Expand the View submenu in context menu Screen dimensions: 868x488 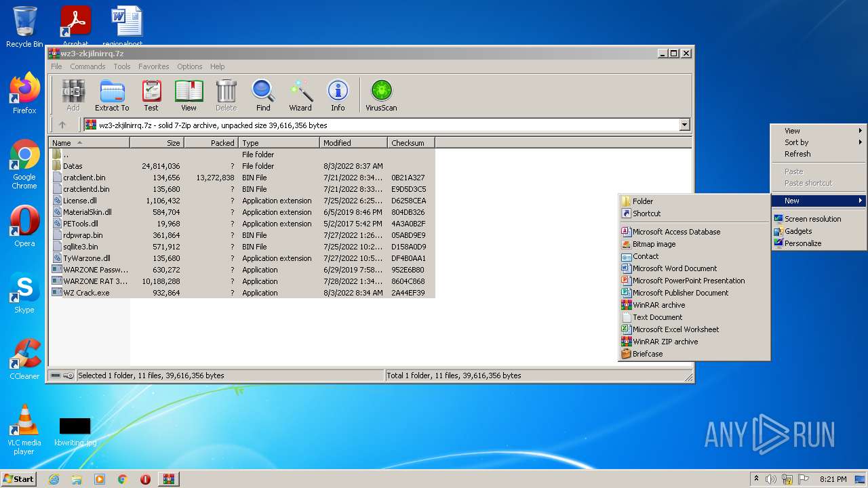coord(818,131)
